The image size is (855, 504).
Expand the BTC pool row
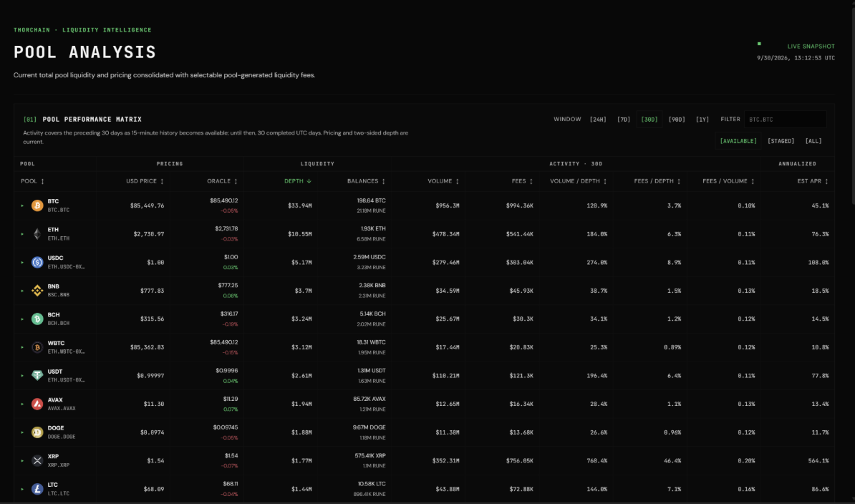coord(22,205)
